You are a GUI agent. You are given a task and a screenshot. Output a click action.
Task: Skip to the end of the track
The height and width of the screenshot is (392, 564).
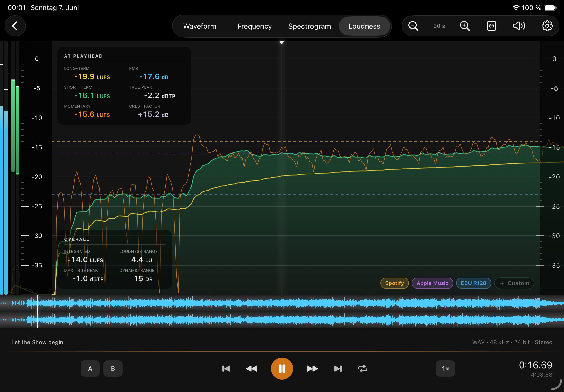[338, 369]
